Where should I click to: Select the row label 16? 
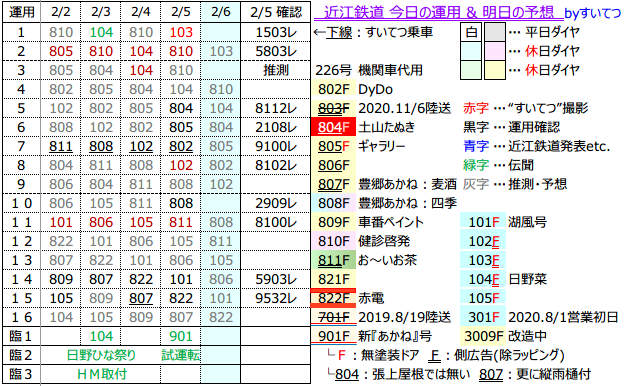point(21,318)
